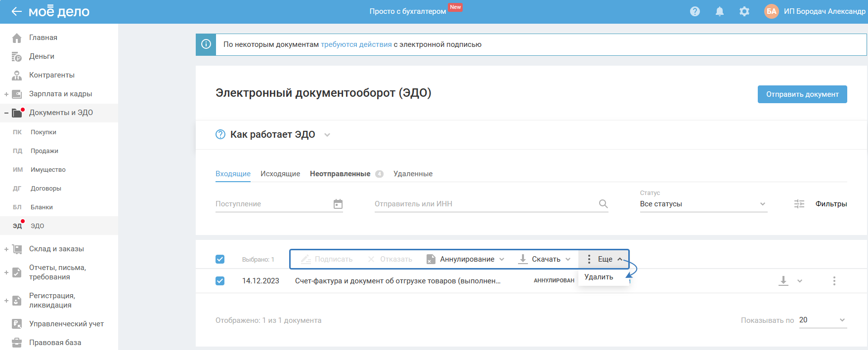
Task: Open the ЭДО submenu item
Action: click(38, 226)
